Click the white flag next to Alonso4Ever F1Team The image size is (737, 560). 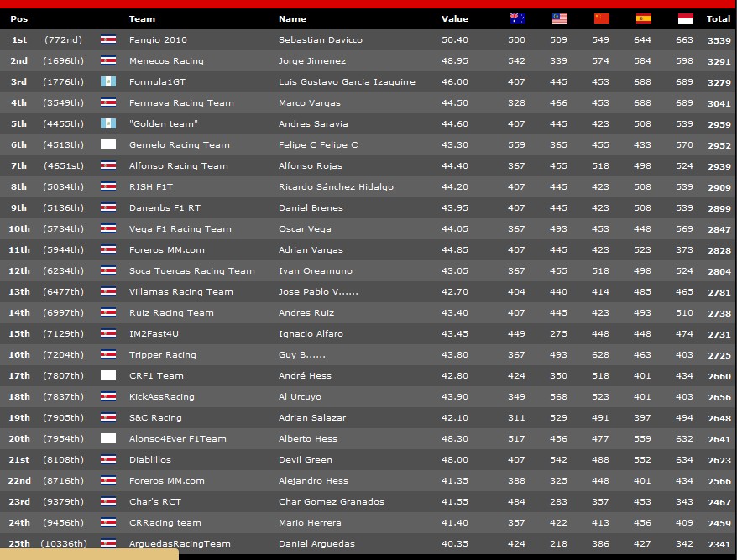click(x=107, y=438)
